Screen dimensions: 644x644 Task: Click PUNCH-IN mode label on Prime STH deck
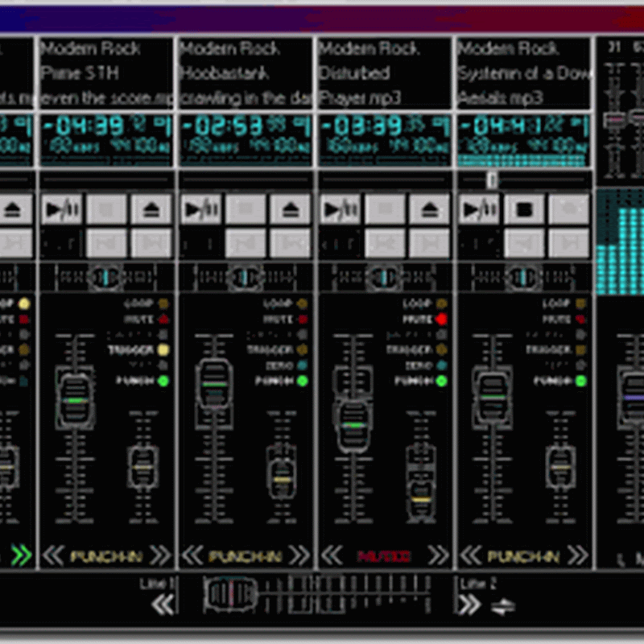(x=106, y=556)
